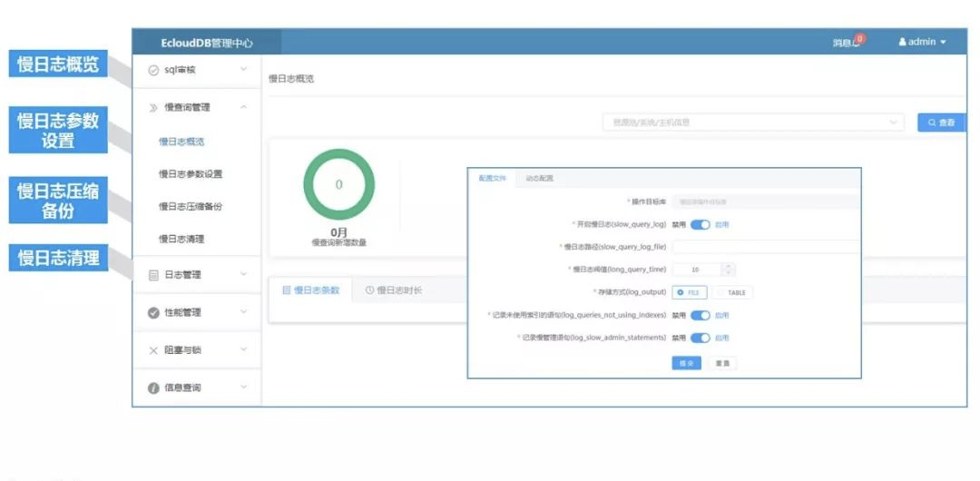
Task: Click the sql审核 checkmark icon
Action: click(x=153, y=71)
